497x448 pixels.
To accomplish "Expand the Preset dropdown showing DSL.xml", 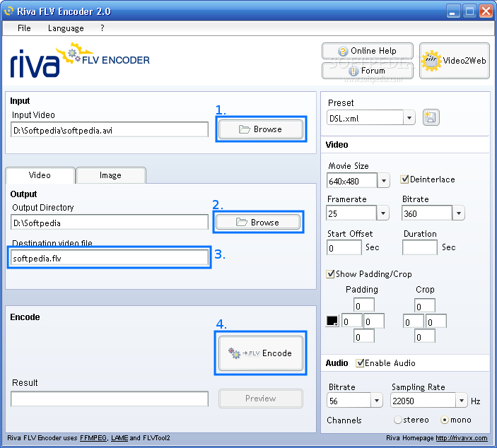I will pos(409,118).
